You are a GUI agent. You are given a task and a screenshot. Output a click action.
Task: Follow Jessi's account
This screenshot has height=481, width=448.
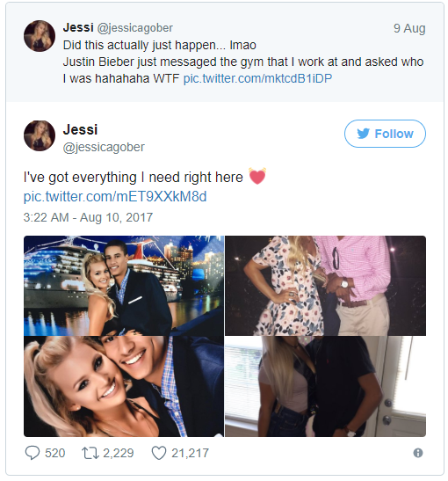[x=385, y=134]
